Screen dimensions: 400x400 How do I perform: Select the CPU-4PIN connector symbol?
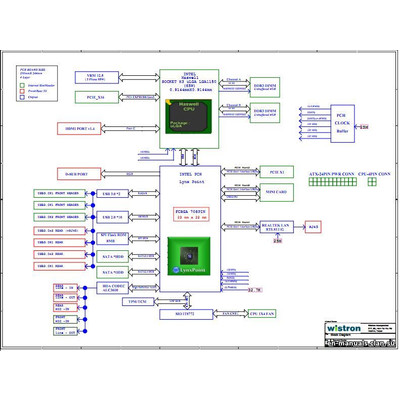pos(372,182)
